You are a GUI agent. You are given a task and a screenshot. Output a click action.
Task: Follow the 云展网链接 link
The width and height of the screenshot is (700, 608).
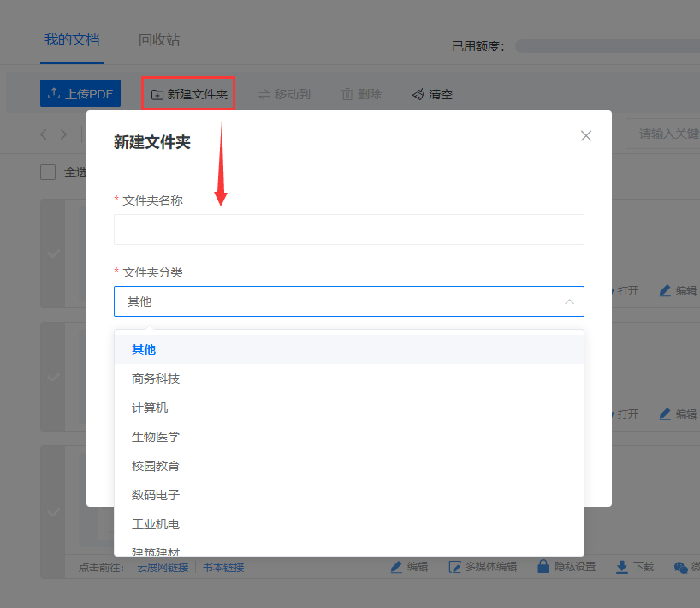pyautogui.click(x=163, y=568)
